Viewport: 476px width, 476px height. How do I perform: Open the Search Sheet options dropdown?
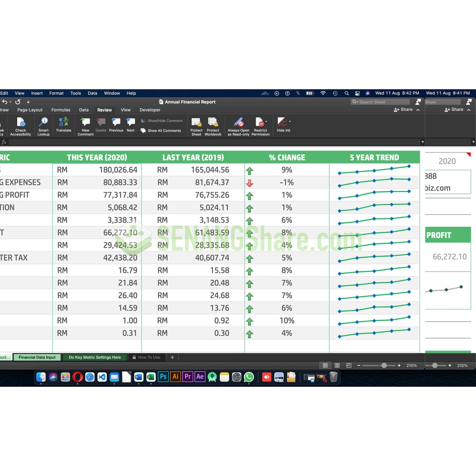click(355, 102)
